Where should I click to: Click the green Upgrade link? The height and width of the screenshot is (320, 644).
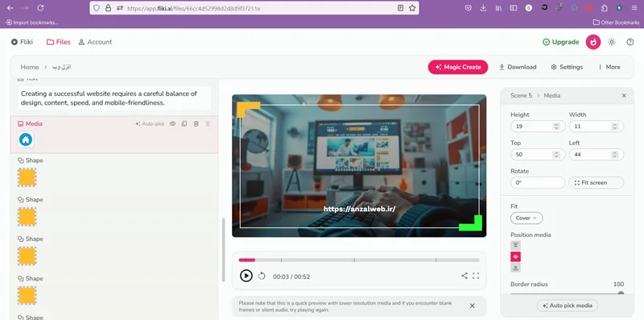pyautogui.click(x=560, y=42)
